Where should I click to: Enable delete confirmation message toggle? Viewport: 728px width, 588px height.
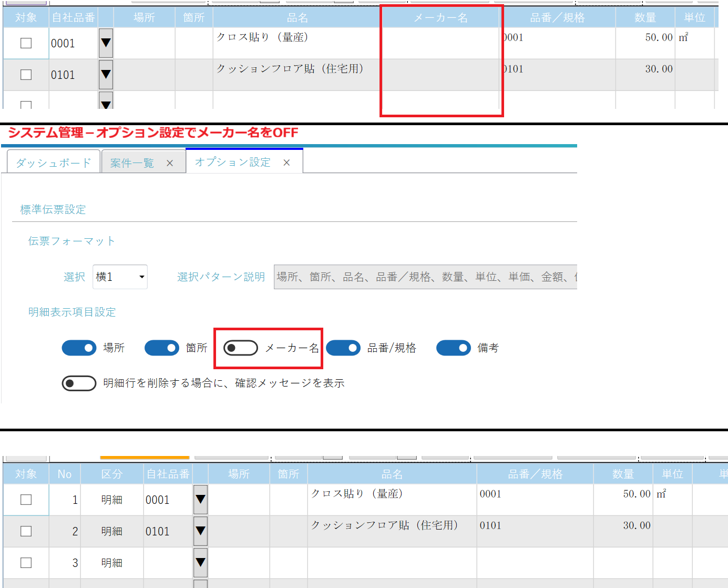(79, 383)
